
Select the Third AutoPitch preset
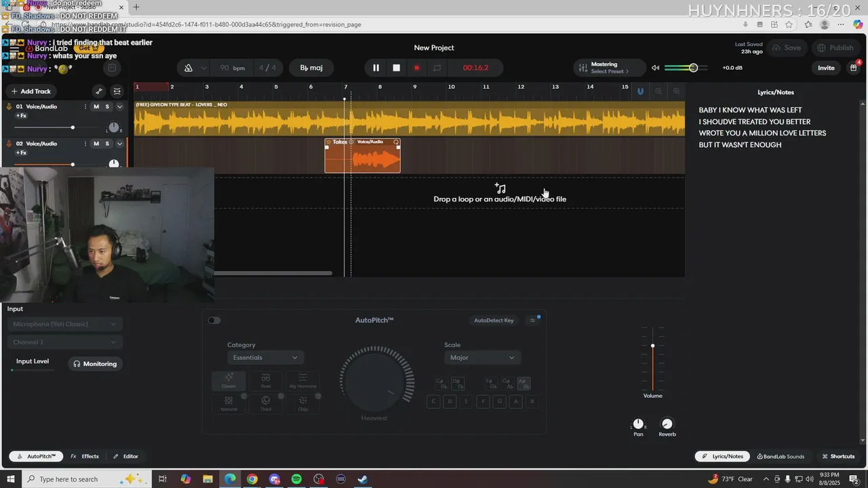pyautogui.click(x=266, y=404)
